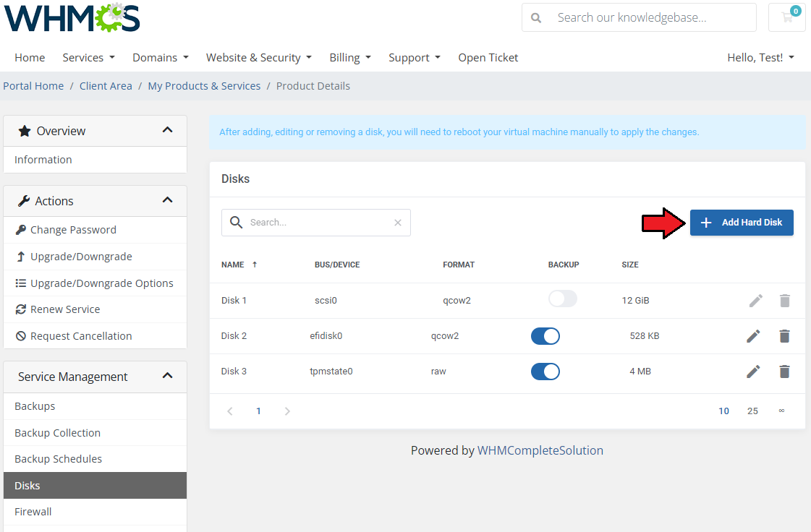The width and height of the screenshot is (811, 532).
Task: Expand the Hello, Test! account dropdown
Action: pos(760,58)
